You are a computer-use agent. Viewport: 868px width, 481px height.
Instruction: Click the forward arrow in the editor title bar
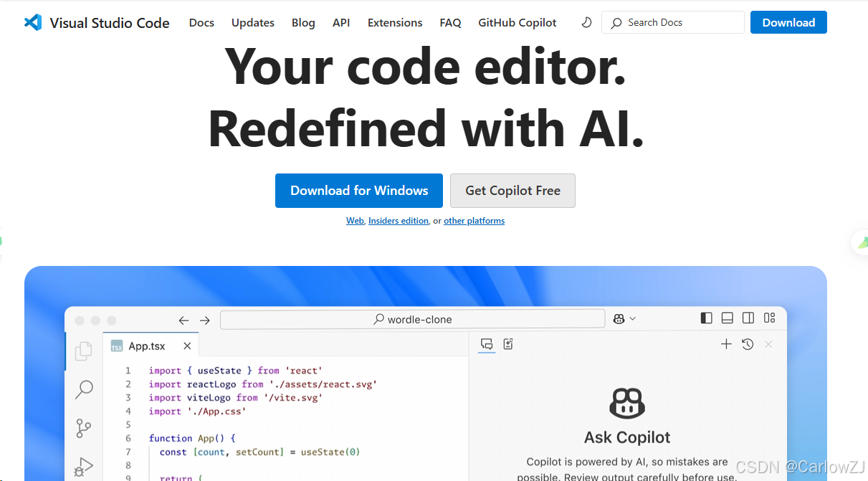205,320
